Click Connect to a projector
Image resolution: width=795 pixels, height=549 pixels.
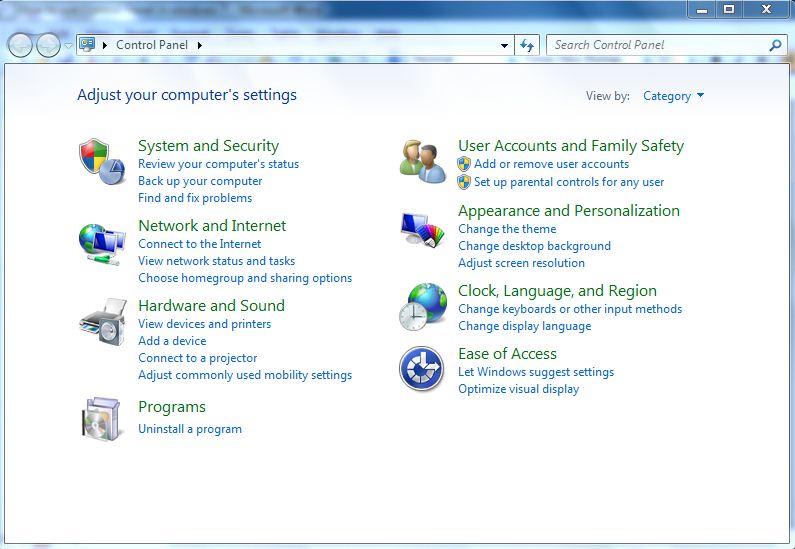point(197,358)
